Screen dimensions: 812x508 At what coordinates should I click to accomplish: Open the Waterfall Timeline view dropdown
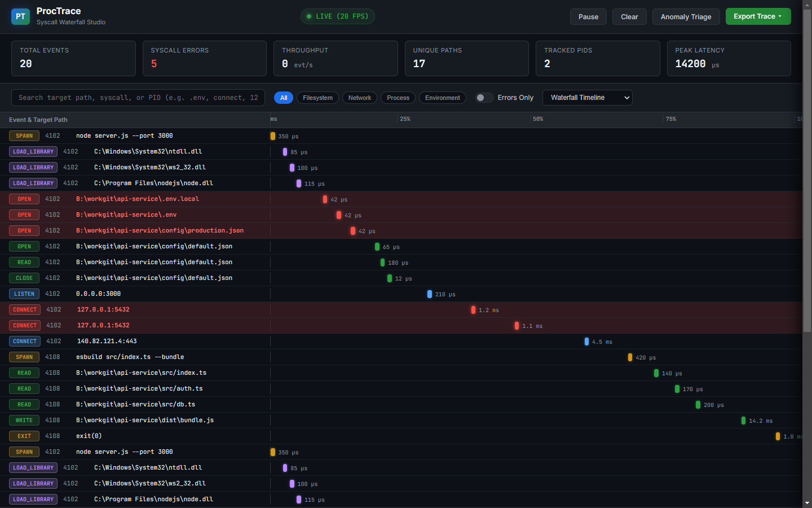tap(587, 98)
